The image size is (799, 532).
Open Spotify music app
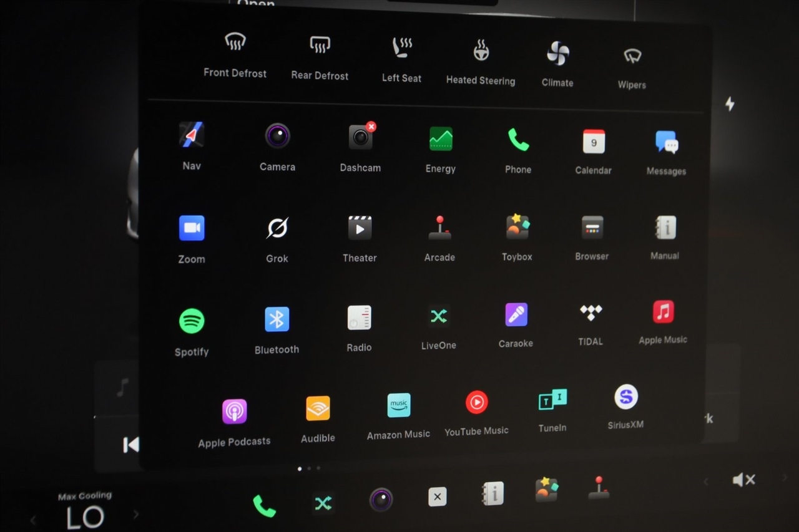(192, 321)
